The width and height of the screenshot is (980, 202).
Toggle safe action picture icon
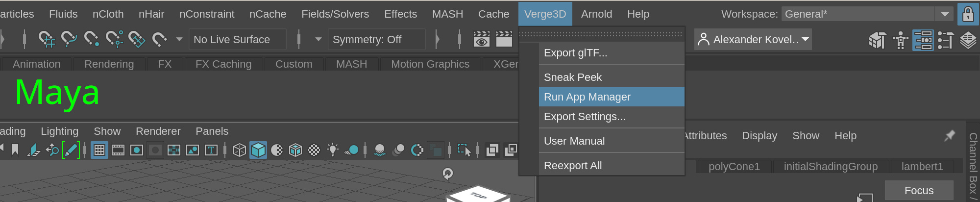[x=193, y=150]
